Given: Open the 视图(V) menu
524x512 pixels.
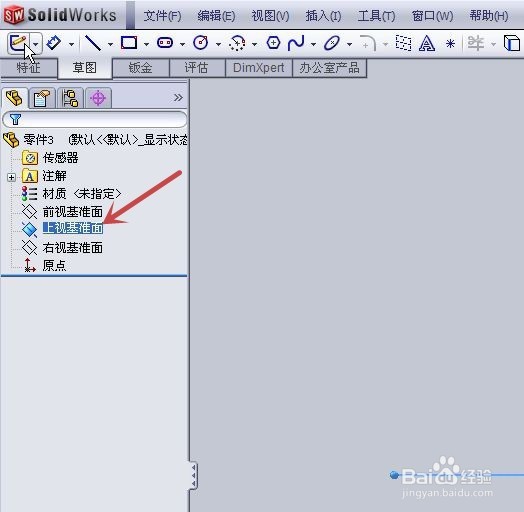Looking at the screenshot, I should tap(270, 16).
